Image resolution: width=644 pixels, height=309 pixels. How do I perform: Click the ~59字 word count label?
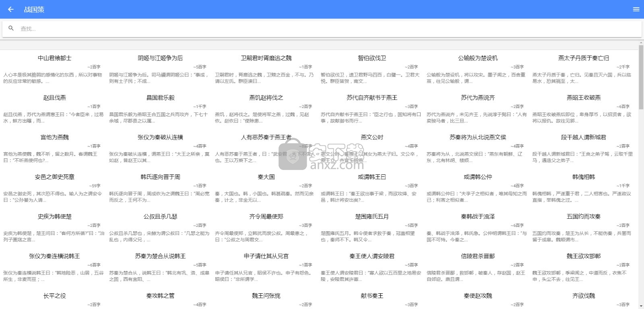coord(95,186)
